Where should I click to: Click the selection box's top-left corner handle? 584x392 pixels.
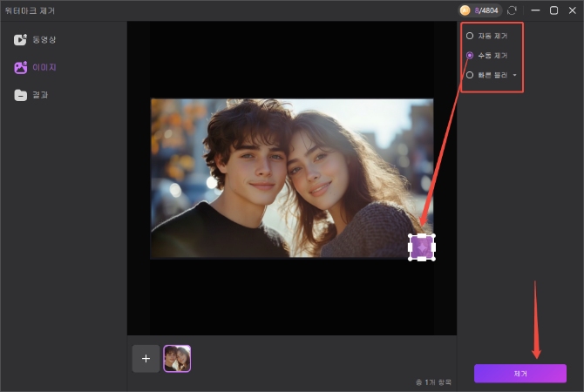tap(411, 236)
